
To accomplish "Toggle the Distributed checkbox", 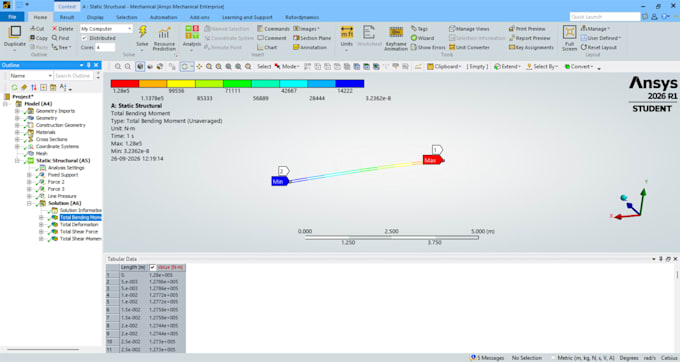I will click(85, 38).
